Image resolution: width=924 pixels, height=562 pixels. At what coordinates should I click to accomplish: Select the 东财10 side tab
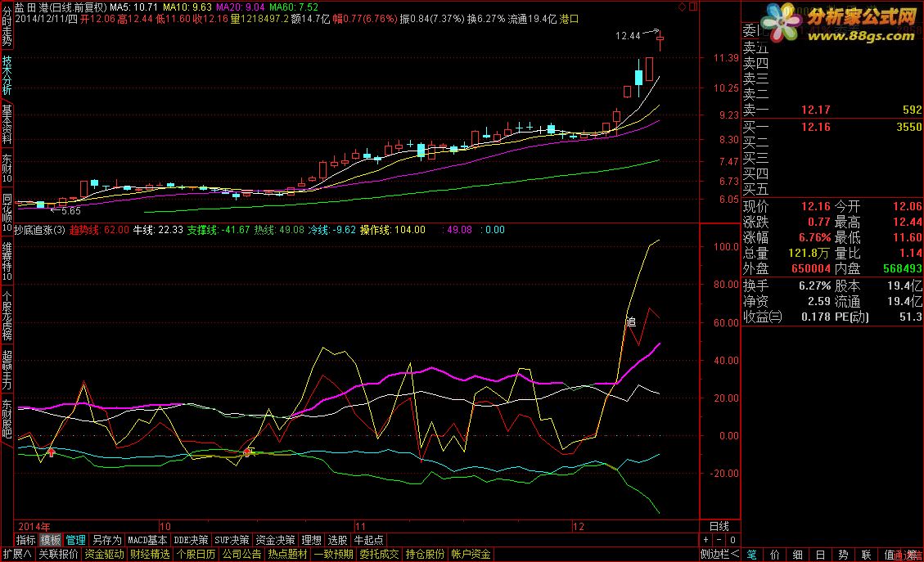coord(7,169)
